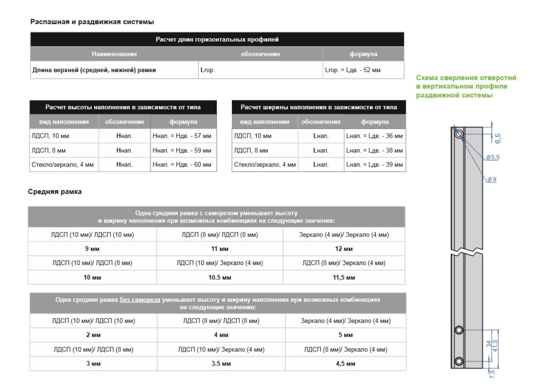This screenshot has height=392, width=536.
Task: Click the formula "Lгор. = Lдв. - 52 мм"
Action: 352,70
